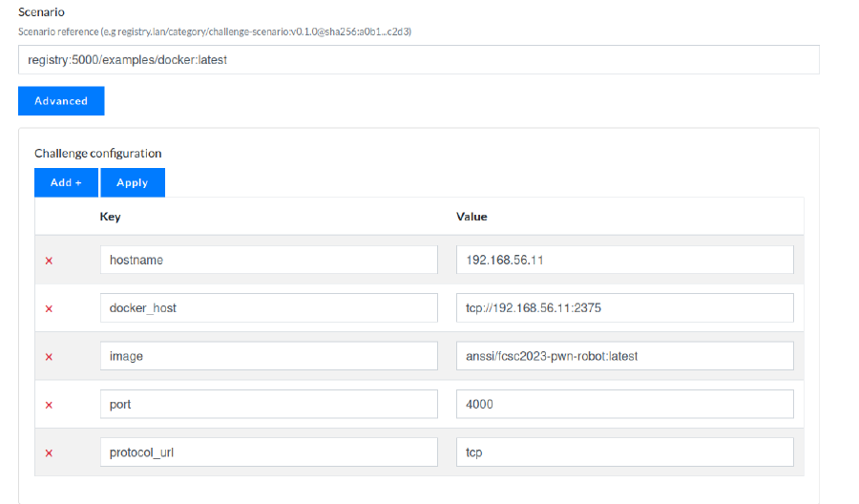Focus the Scenario reference input field
859x504 pixels.
tap(418, 59)
